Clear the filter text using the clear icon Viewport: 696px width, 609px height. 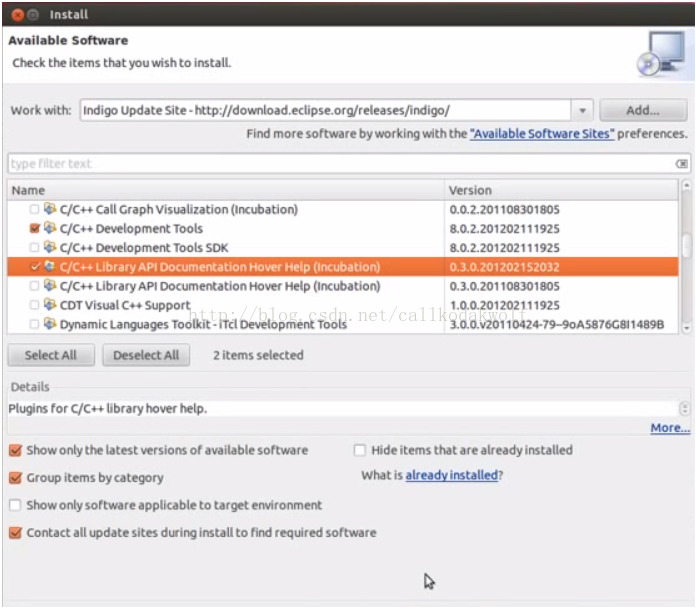681,164
